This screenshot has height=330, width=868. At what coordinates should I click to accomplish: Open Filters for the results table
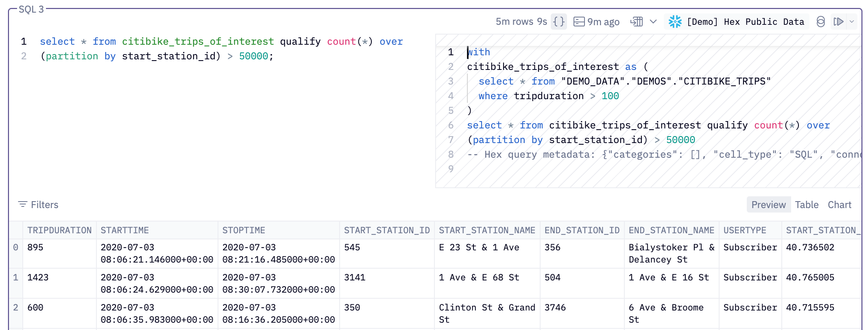click(44, 205)
